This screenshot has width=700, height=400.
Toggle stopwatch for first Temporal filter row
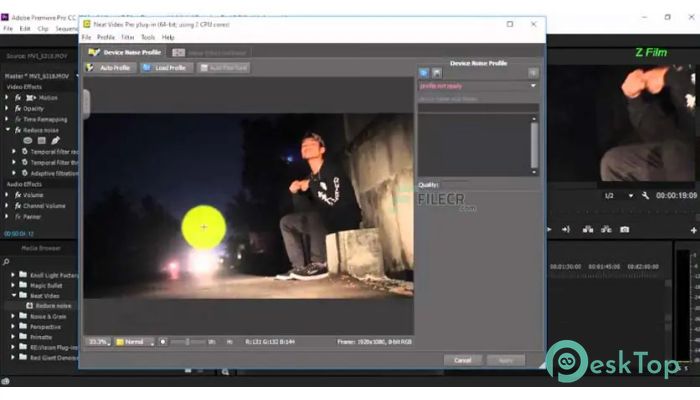[25, 152]
